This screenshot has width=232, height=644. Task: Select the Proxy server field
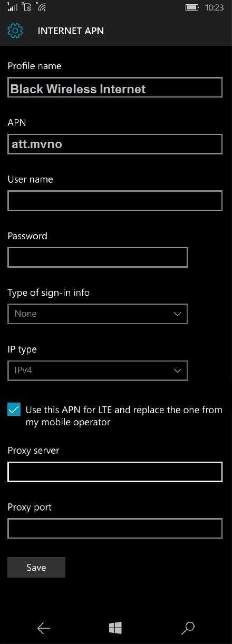115,472
